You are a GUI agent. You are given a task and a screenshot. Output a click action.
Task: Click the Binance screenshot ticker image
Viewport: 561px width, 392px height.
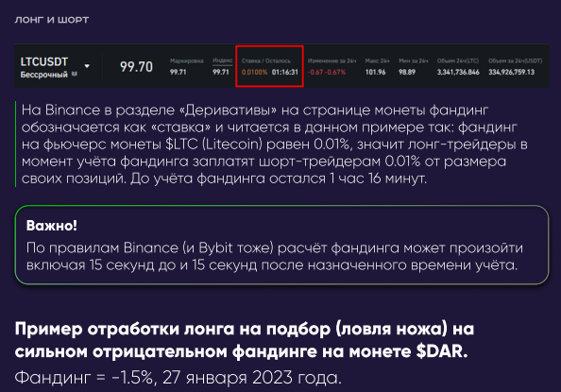(x=281, y=66)
